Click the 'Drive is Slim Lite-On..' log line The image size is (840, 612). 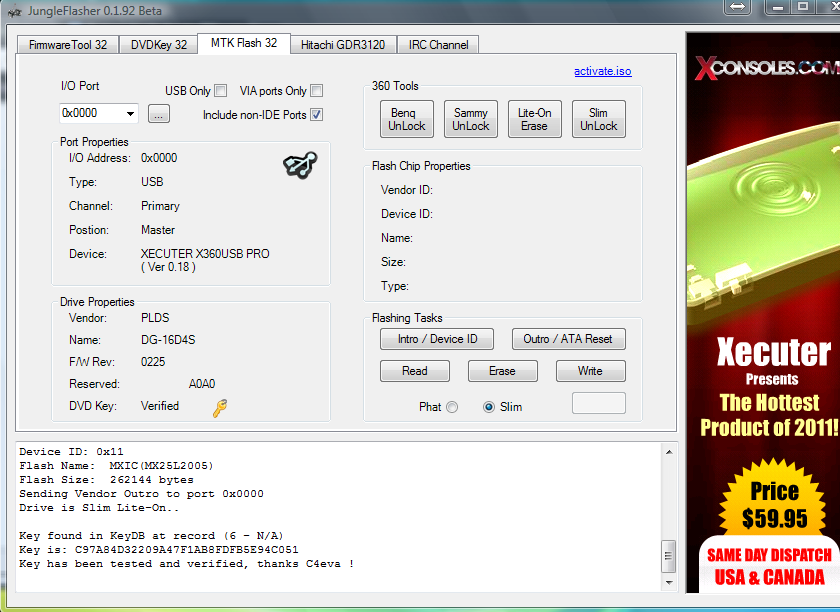[99, 507]
